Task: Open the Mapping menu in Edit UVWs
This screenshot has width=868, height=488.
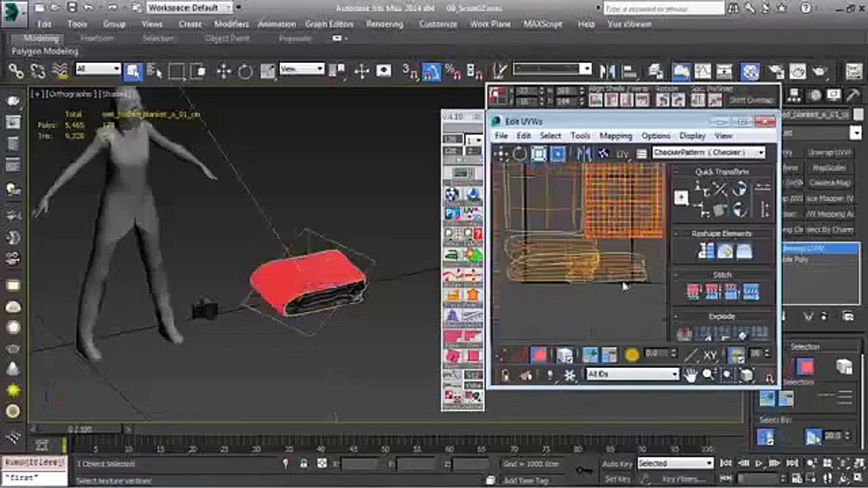Action: click(615, 136)
